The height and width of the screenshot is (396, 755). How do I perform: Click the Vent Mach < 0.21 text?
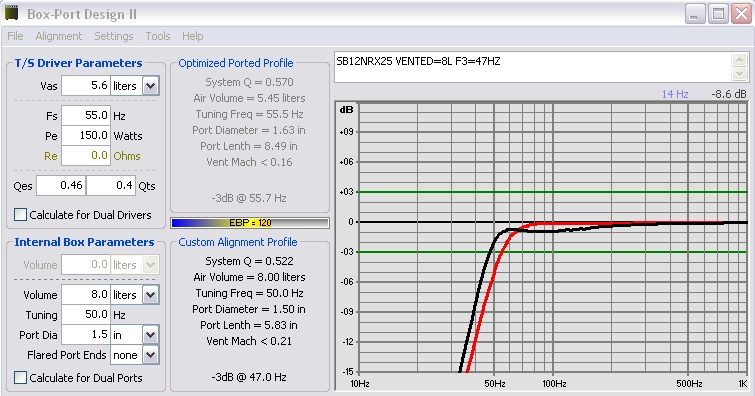point(249,341)
